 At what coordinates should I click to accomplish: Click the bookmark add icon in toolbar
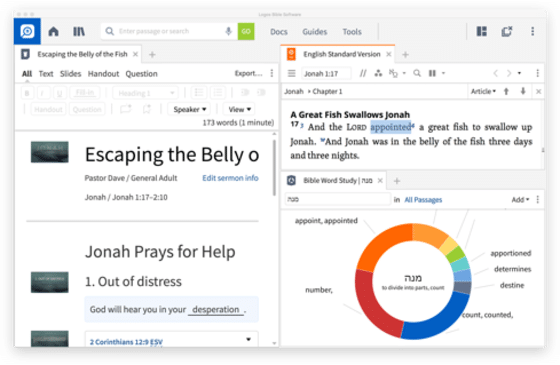point(147,109)
